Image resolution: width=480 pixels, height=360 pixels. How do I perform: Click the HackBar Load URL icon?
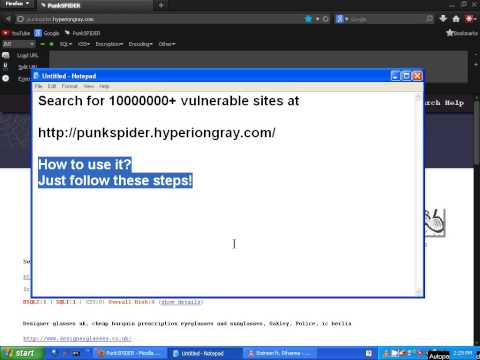(6, 55)
